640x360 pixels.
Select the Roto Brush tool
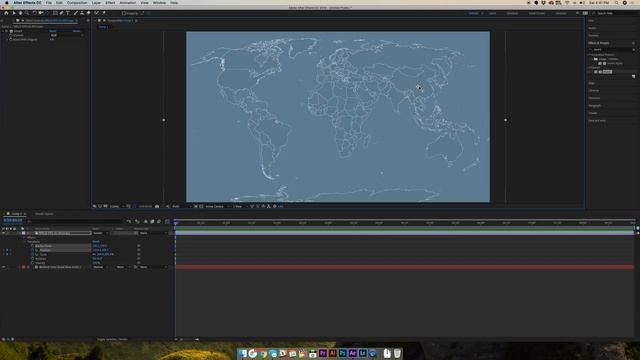point(97,13)
